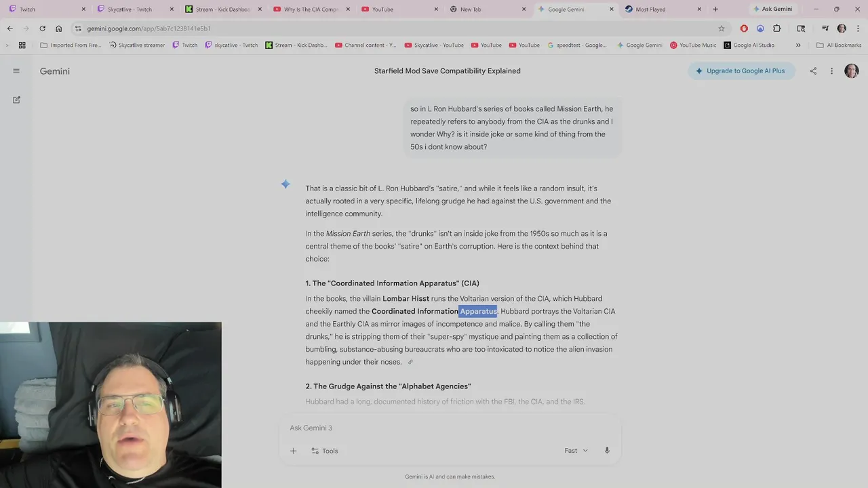Open the Skycatlive streamer bookmark
868x488 pixels.
tap(137, 45)
